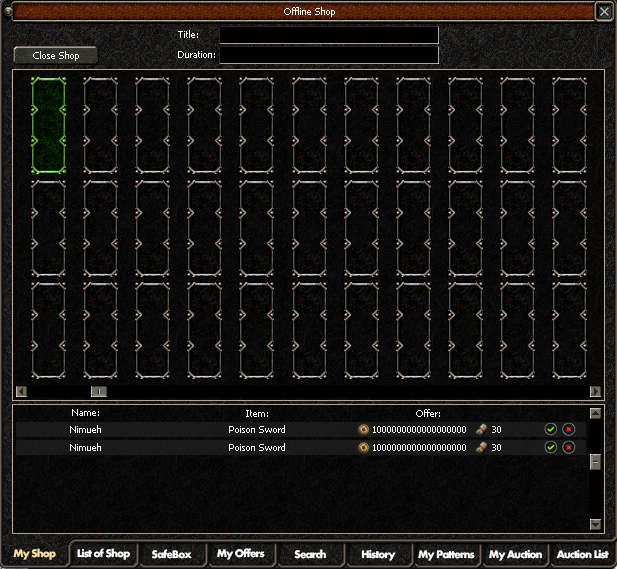Click the quantity 30 in second offer row

(x=496, y=447)
